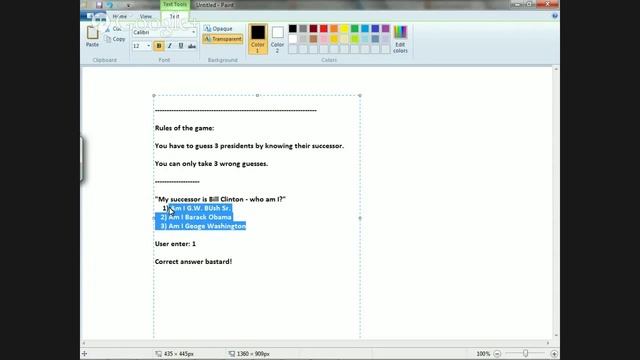Pick the rose pink color swatch
This screenshot has width=640, height=360.
(x=324, y=39)
